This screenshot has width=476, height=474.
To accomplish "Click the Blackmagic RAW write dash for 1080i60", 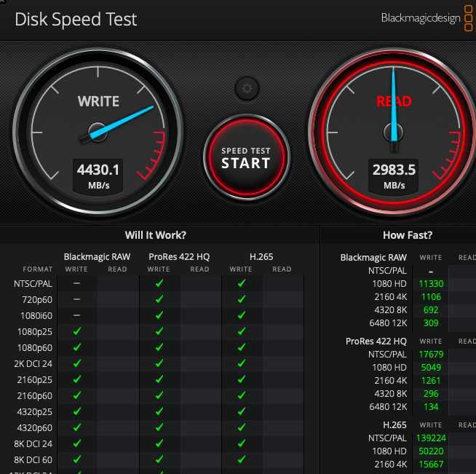I will [77, 315].
